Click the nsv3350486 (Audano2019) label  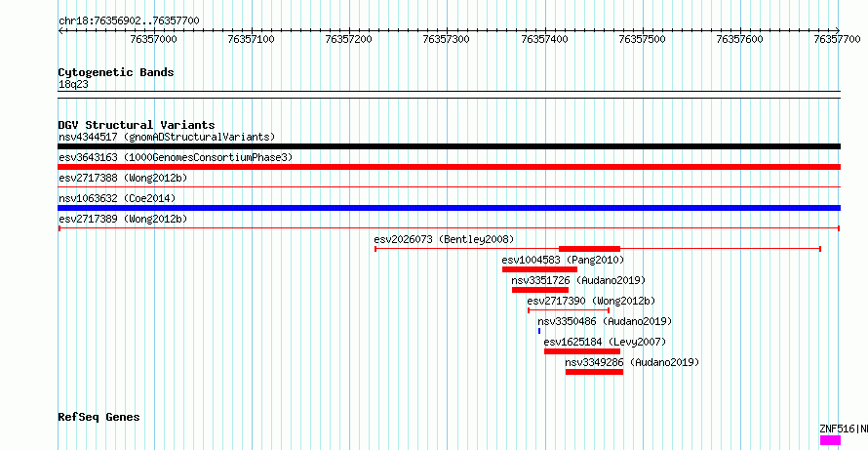pos(605,321)
